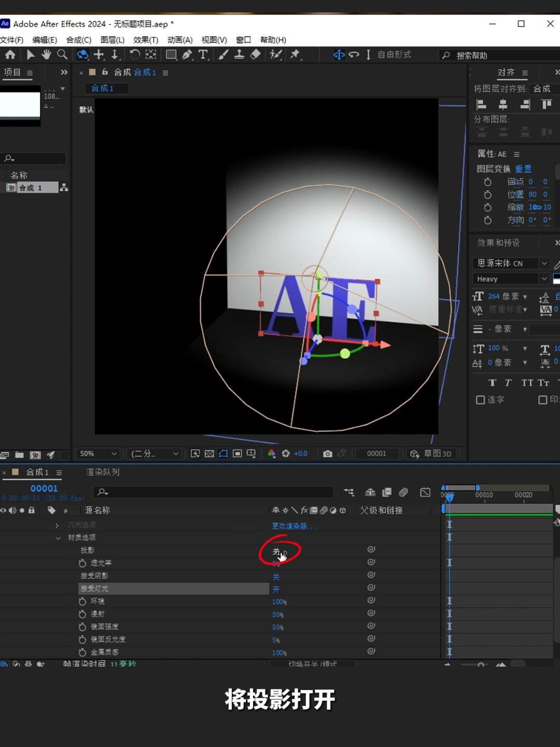This screenshot has height=747, width=560.
Task: Click the align horizontal centers icon
Action: tap(503, 104)
